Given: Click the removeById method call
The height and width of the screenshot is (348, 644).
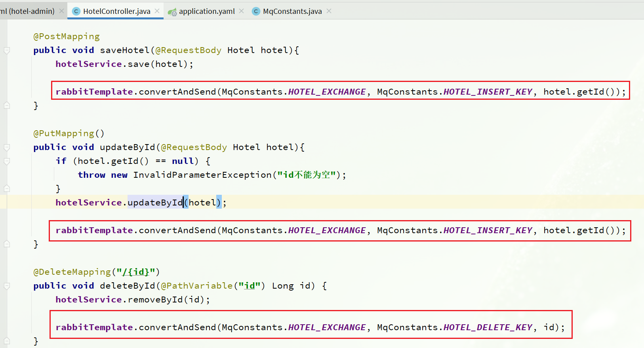Looking at the screenshot, I should (x=155, y=300).
